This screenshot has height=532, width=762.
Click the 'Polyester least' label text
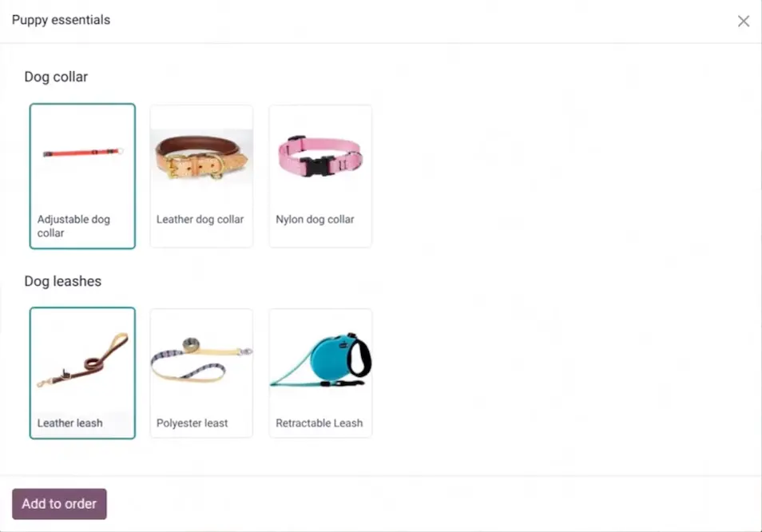click(x=192, y=423)
